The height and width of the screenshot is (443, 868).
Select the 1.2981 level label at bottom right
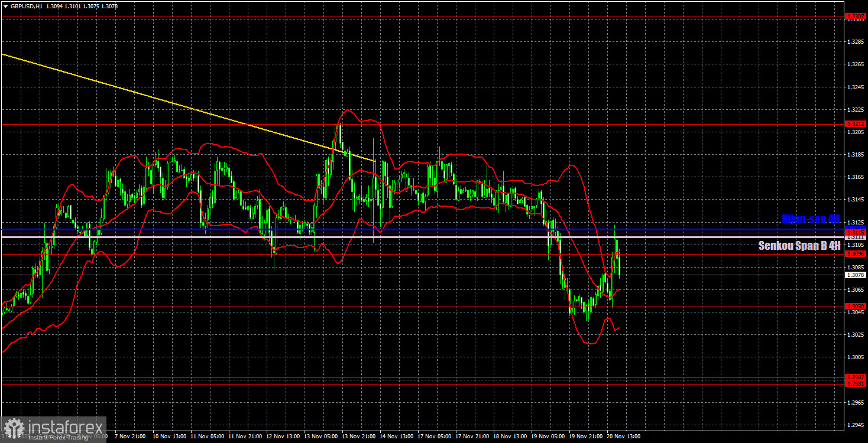855,383
